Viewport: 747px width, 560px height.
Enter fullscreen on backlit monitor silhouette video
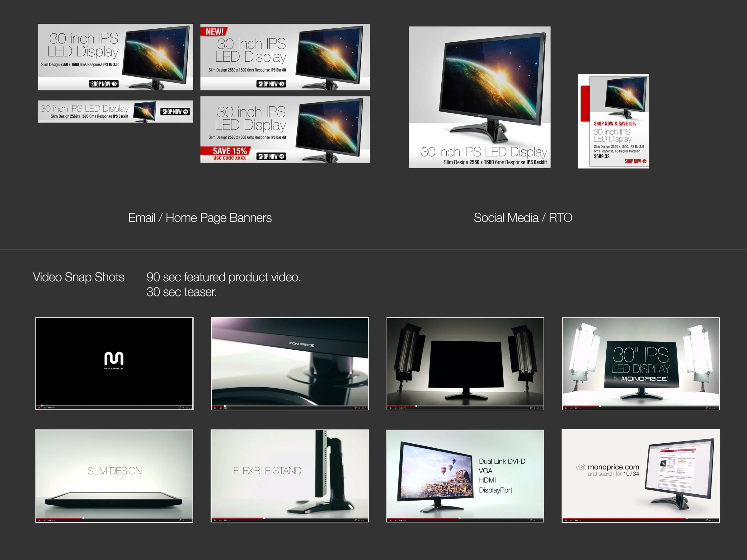pos(542,408)
